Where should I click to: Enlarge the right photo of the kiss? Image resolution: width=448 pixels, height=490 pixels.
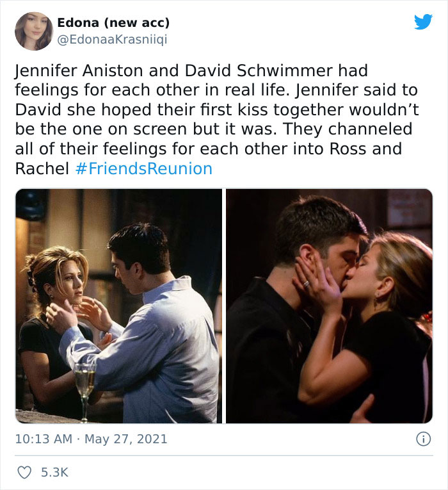pos(330,306)
